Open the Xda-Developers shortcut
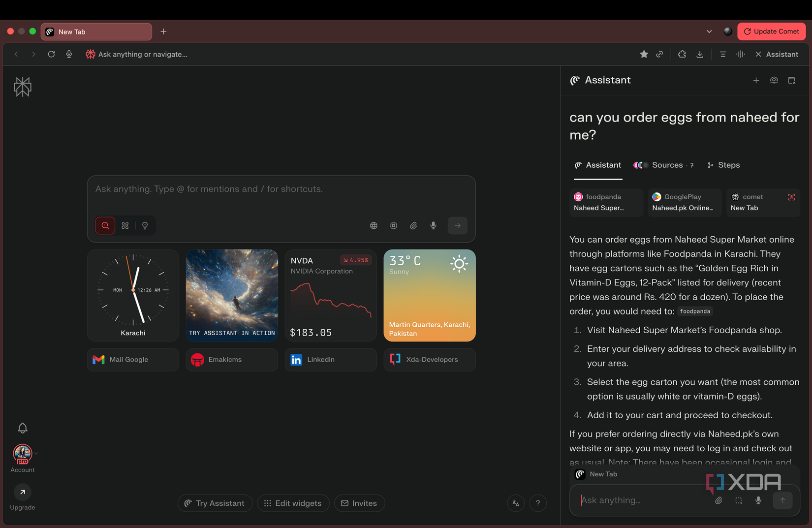812x528 pixels. click(x=430, y=360)
